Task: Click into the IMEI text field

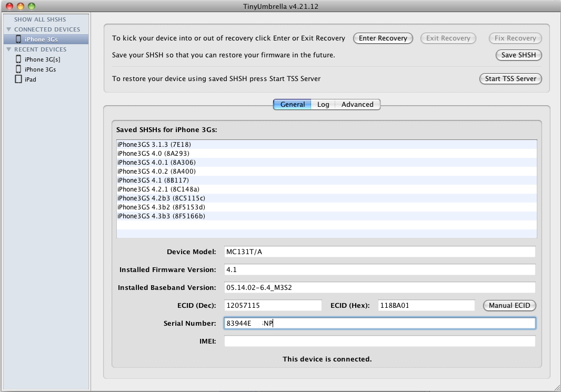Action: 379,341
